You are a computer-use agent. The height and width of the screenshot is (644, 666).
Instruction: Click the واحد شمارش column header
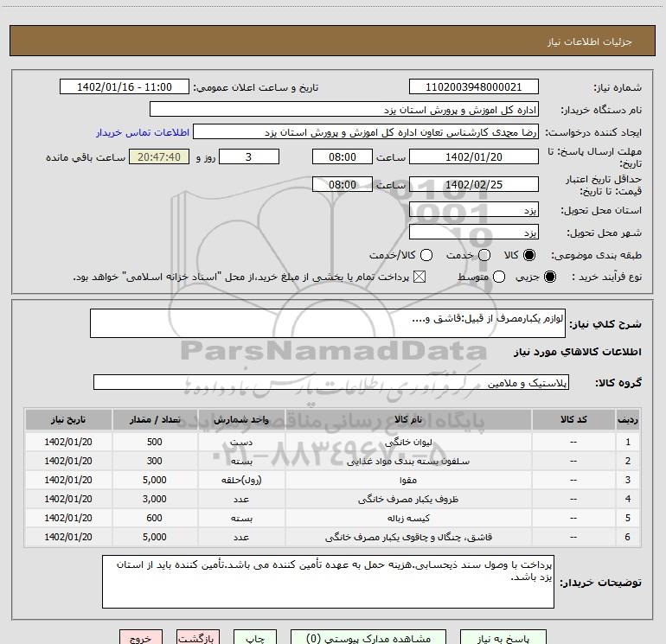tap(241, 420)
